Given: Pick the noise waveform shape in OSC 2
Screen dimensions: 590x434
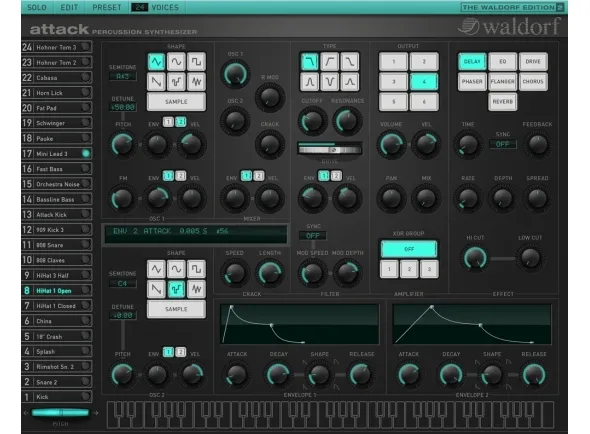Looking at the screenshot, I should 196,289.
